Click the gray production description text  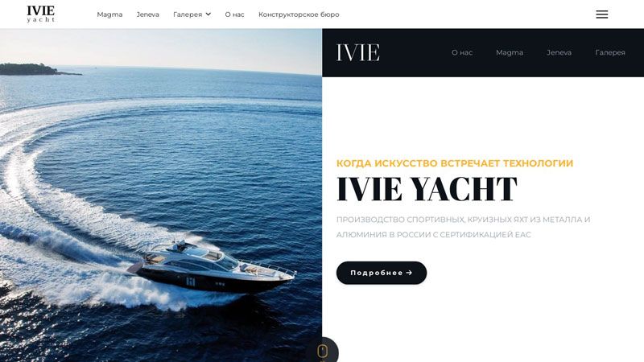[x=464, y=227]
